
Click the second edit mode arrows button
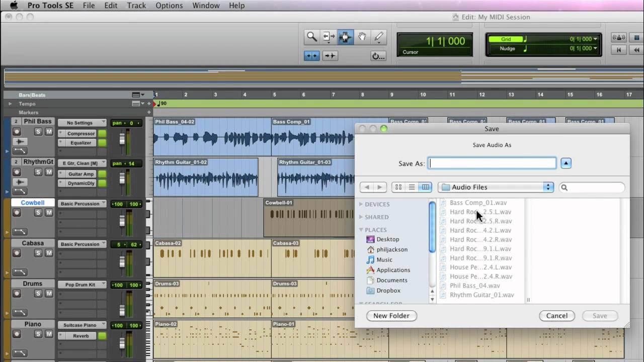point(330,56)
